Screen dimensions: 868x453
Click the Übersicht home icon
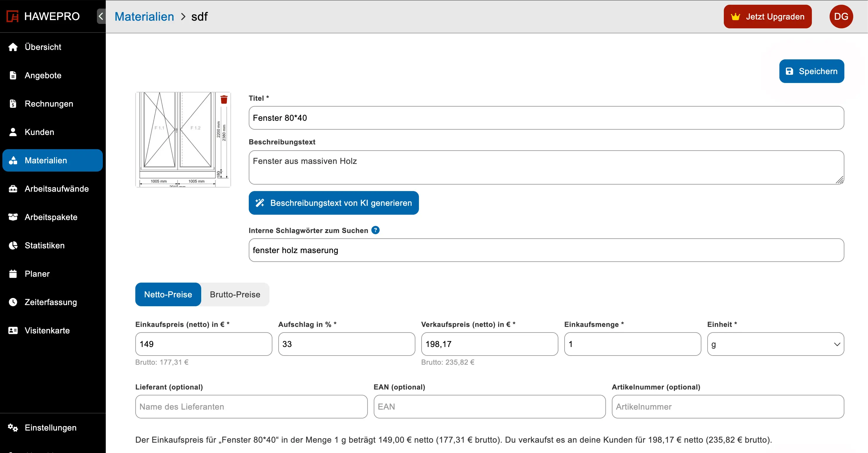point(13,47)
